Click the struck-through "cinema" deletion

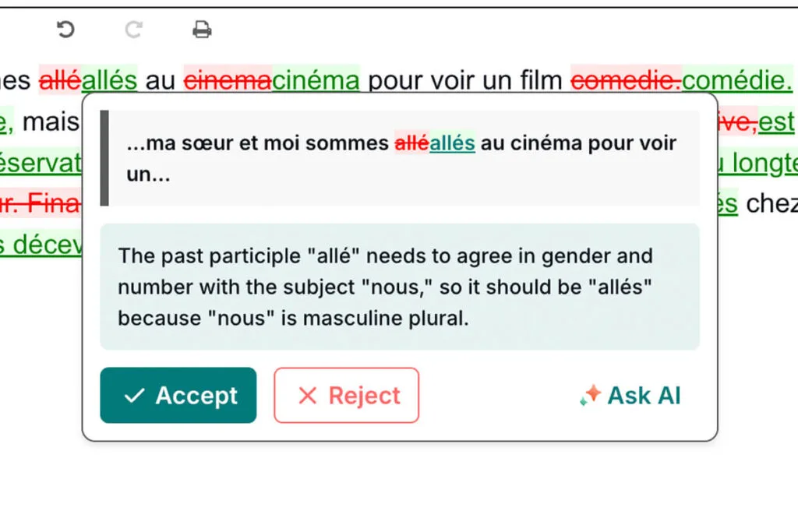pos(227,79)
